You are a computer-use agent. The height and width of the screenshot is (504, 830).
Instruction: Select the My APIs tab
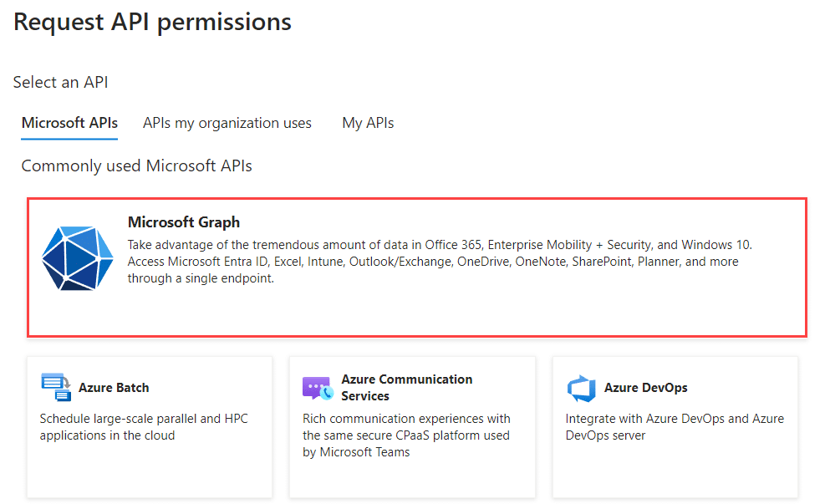(368, 123)
